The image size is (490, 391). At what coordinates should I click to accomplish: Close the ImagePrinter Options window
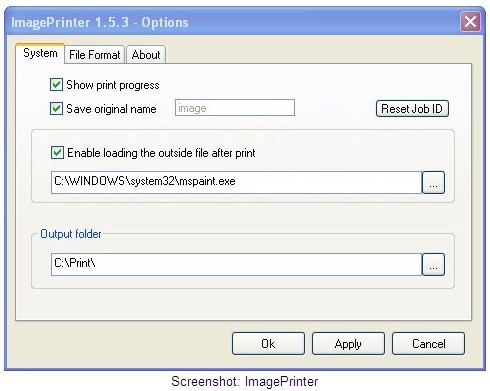tap(470, 22)
